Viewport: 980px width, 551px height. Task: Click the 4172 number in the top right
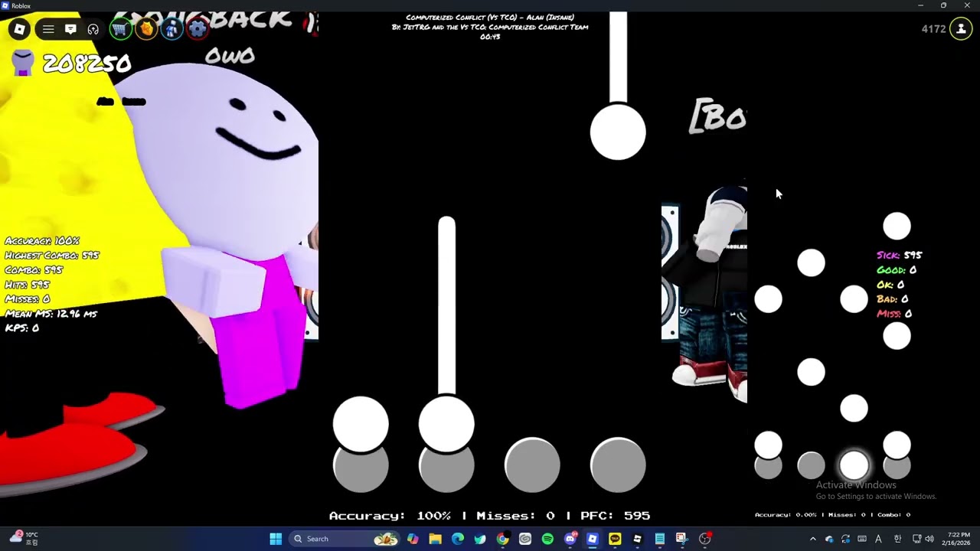pos(933,29)
